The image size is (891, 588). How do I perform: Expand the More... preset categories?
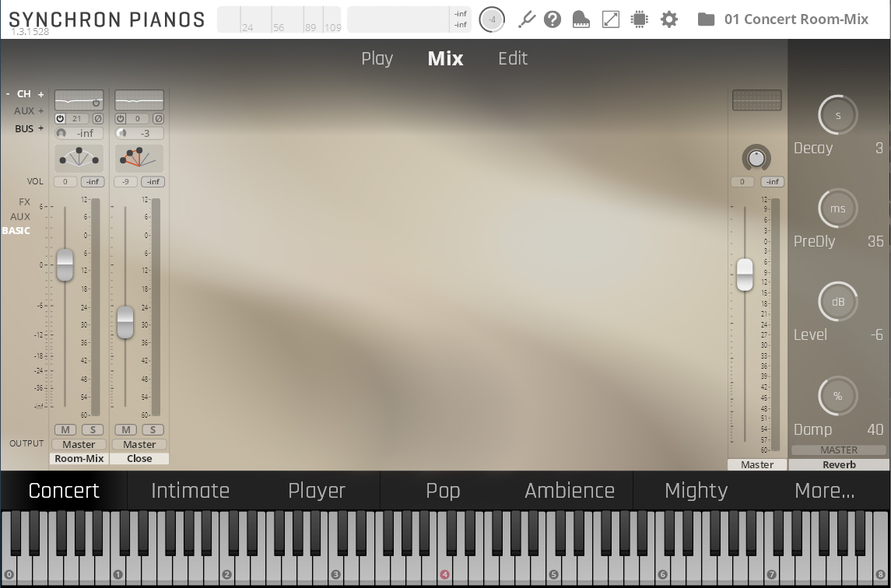point(824,491)
